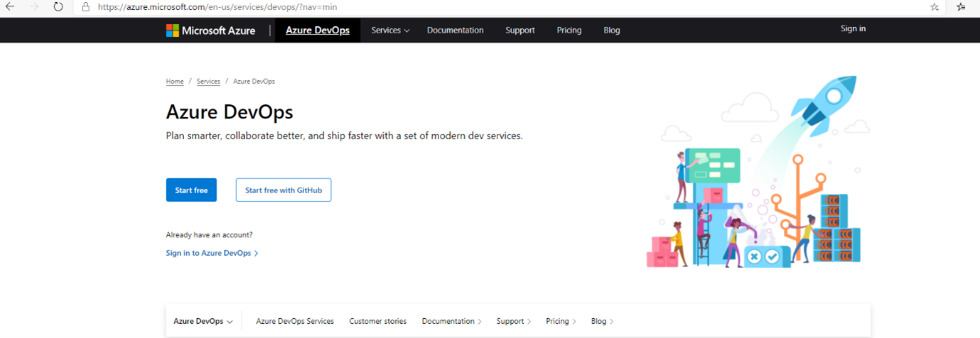The width and height of the screenshot is (980, 338).
Task: Click the browser forward arrow
Action: tap(34, 7)
